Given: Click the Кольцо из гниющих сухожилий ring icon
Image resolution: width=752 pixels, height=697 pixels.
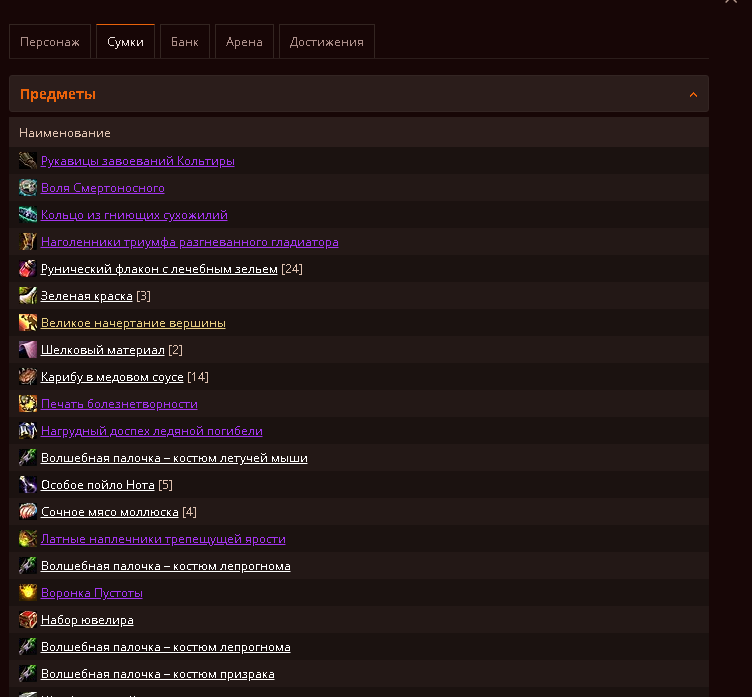Looking at the screenshot, I should pyautogui.click(x=28, y=215).
